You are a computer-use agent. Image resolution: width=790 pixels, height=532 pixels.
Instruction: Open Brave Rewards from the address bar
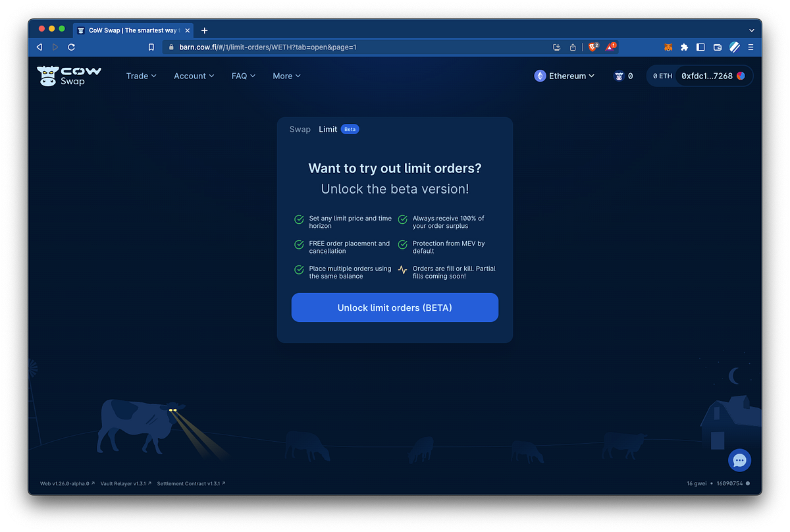pyautogui.click(x=610, y=47)
